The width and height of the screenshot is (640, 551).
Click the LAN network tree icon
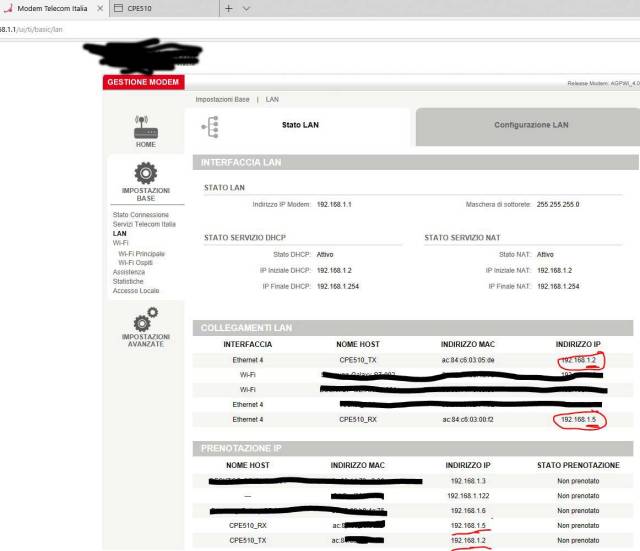(x=211, y=126)
